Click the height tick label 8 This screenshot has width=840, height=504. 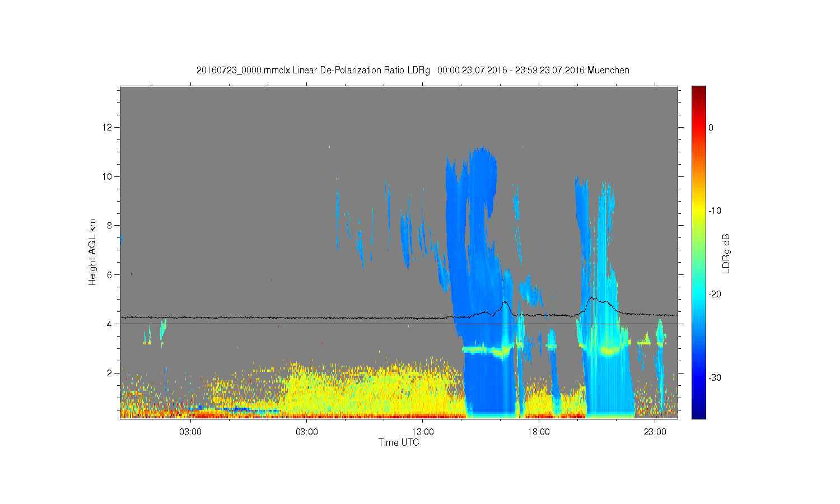click(x=110, y=226)
